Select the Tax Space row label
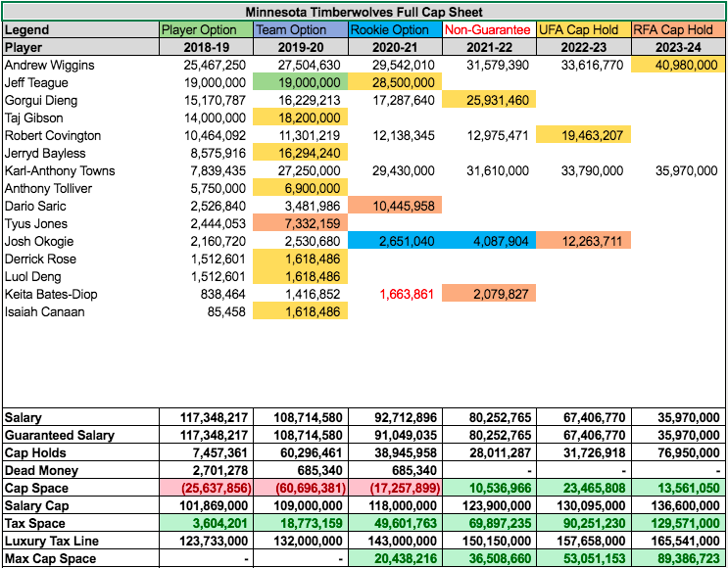The image size is (728, 568). pos(80,524)
